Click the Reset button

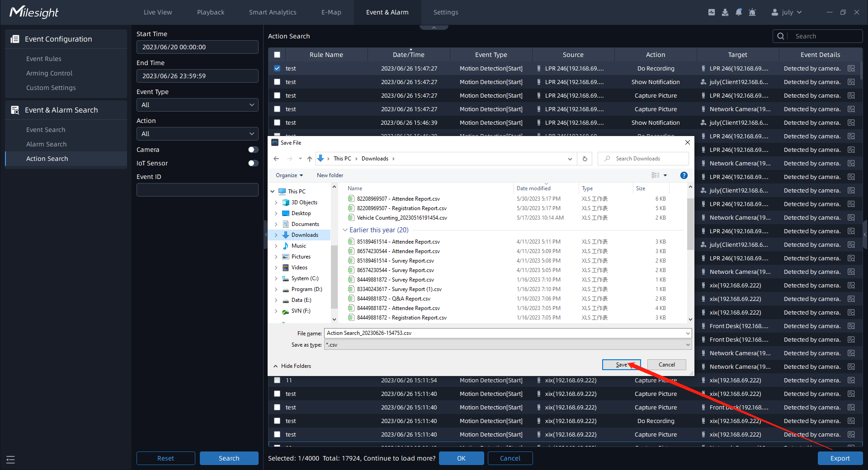coord(166,458)
